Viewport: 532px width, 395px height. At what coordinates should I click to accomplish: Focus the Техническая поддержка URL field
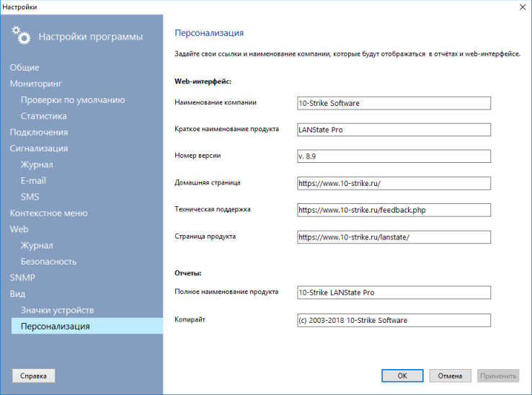(x=394, y=210)
